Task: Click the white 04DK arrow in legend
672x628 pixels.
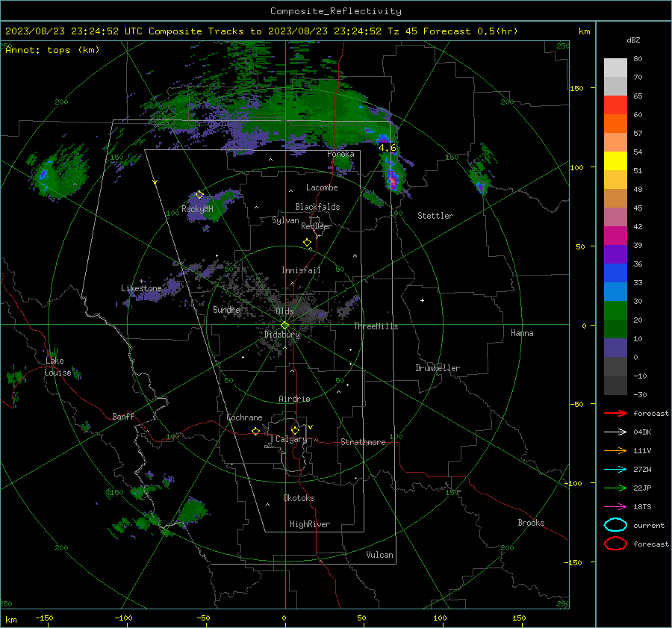Action: (x=615, y=432)
